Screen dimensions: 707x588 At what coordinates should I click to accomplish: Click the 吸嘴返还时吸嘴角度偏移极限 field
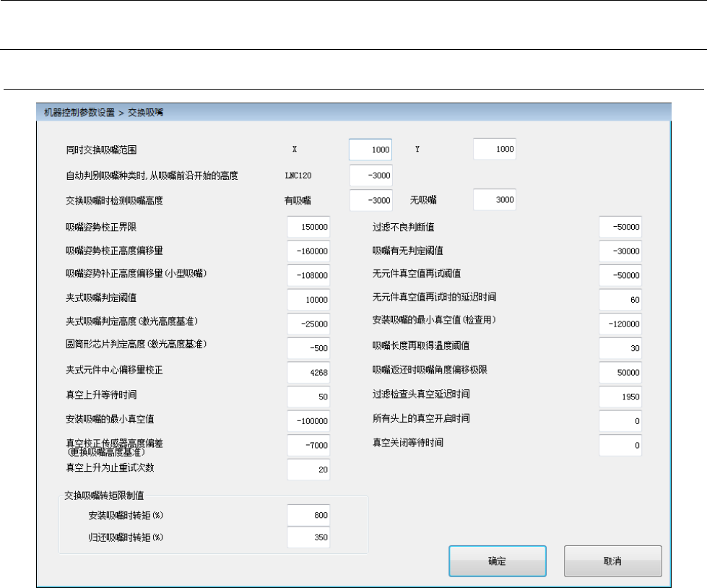620,373
